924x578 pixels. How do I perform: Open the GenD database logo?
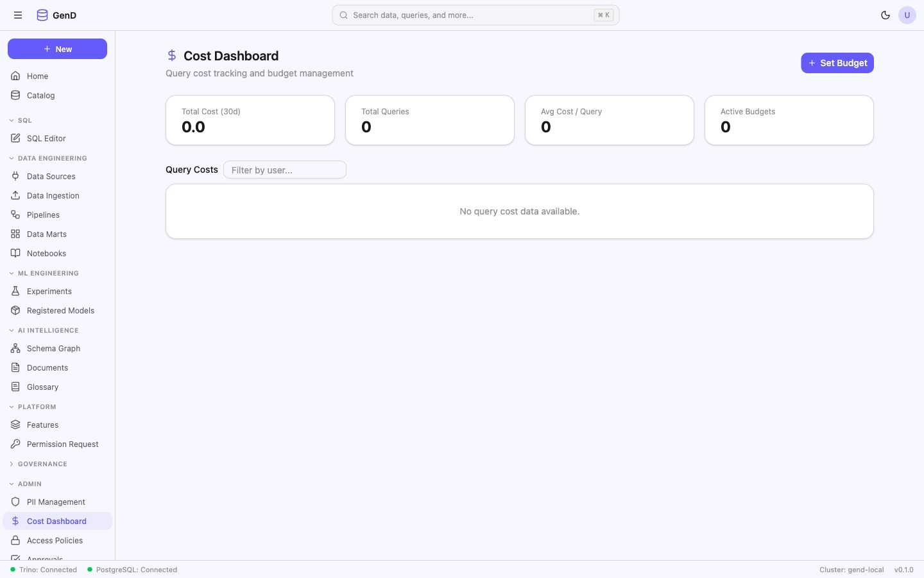(x=42, y=15)
